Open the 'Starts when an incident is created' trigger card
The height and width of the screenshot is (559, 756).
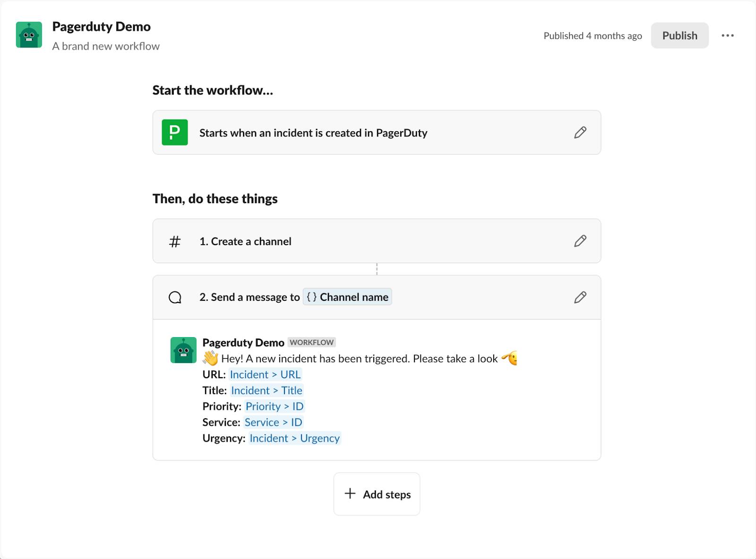point(377,133)
